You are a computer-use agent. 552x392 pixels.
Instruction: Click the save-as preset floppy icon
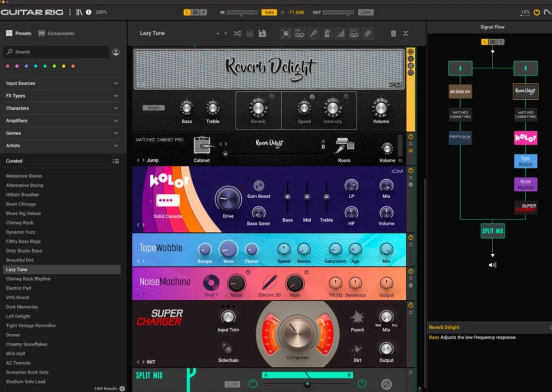[262, 34]
